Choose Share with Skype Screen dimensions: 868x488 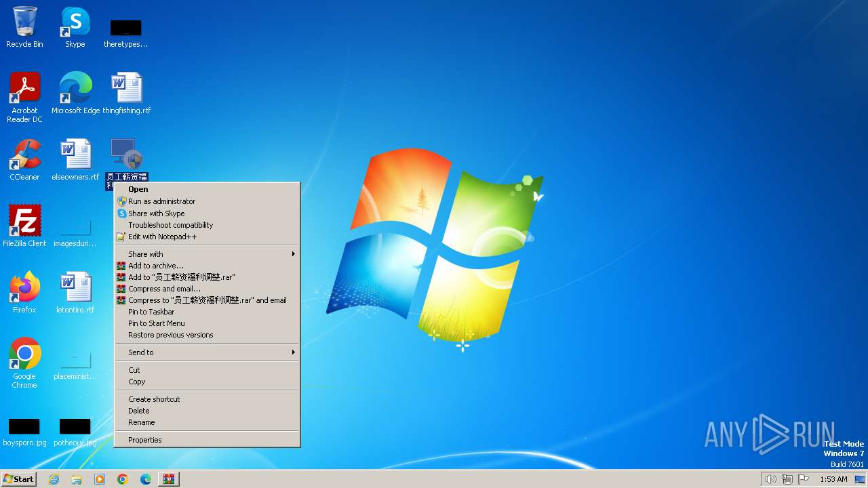207,213
